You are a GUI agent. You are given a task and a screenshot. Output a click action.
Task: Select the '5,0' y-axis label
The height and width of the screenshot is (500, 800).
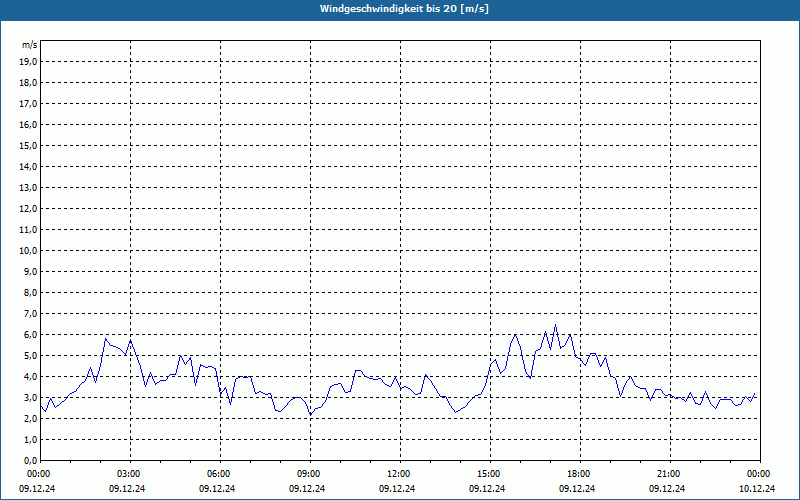pos(31,355)
